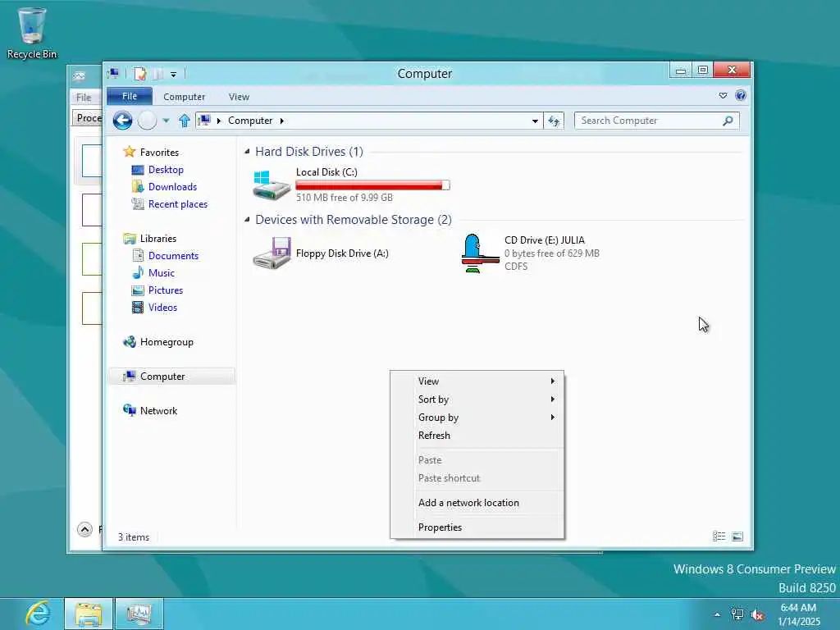Open File menu in the background window
Screen dimensions: 840x630
84,98
